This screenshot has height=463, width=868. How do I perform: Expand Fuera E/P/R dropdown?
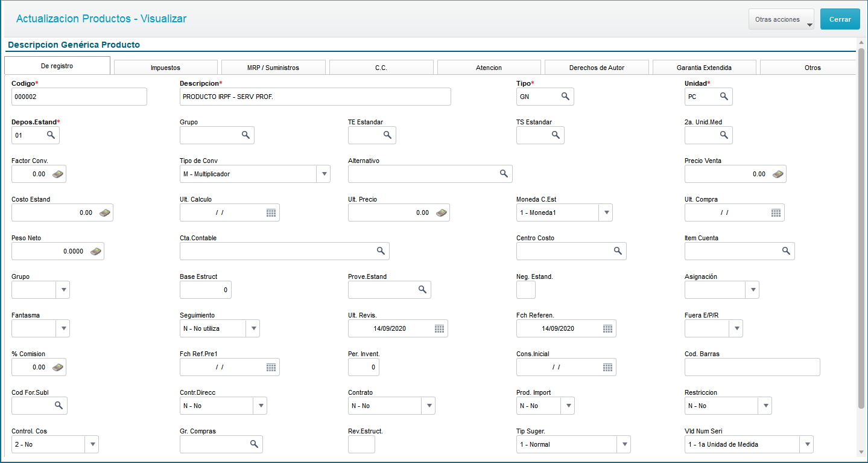736,328
